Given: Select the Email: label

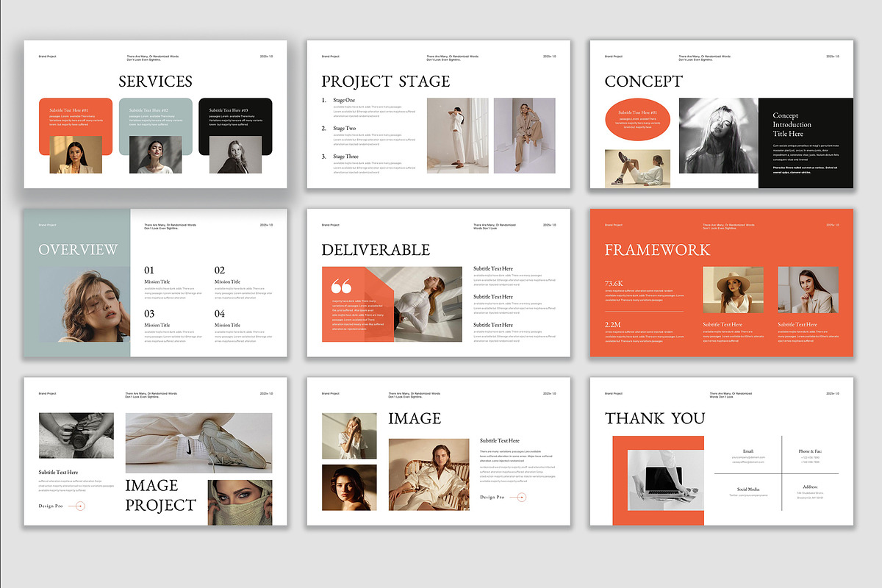Looking at the screenshot, I should (x=748, y=451).
